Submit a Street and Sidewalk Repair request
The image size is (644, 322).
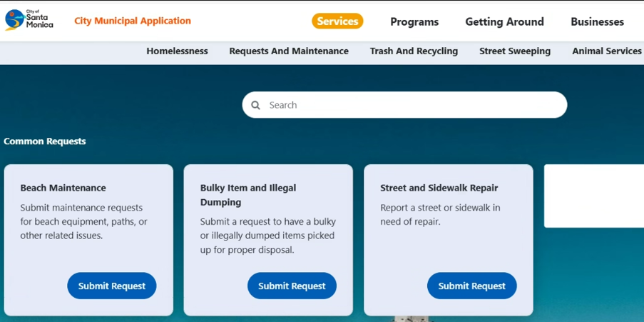(x=471, y=286)
